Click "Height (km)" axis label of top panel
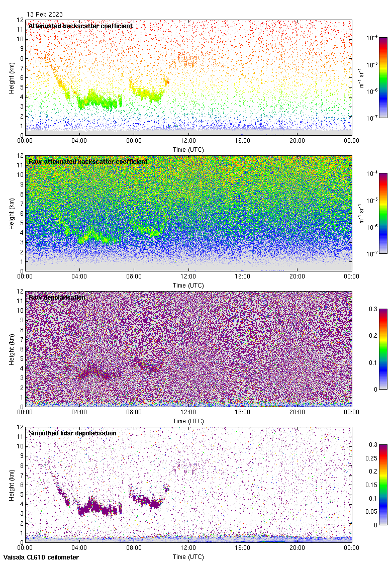 [12, 77]
